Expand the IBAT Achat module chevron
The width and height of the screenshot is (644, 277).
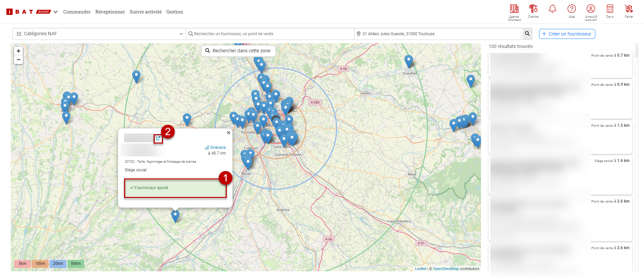pos(56,12)
